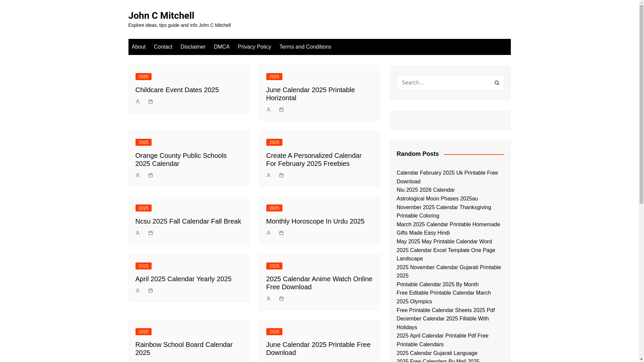The height and width of the screenshot is (362, 644).
Task: Click author icon under Childcare Event Dates 2025
Action: tap(138, 102)
